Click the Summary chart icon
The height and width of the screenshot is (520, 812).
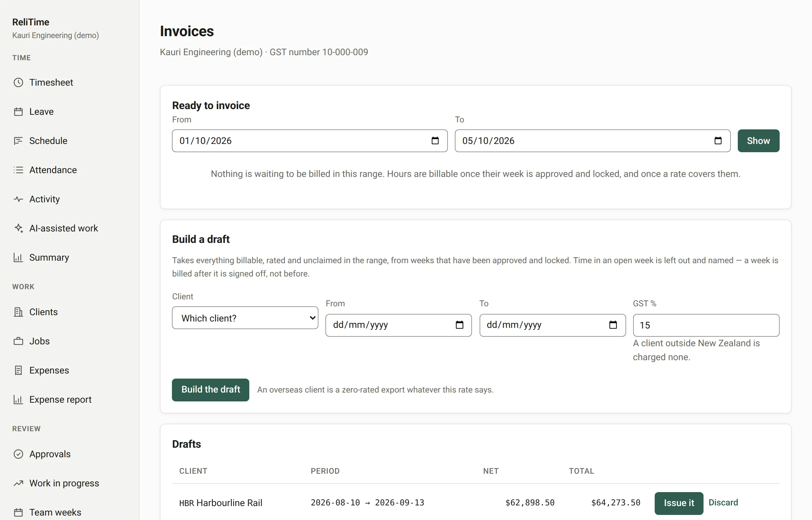(18, 258)
